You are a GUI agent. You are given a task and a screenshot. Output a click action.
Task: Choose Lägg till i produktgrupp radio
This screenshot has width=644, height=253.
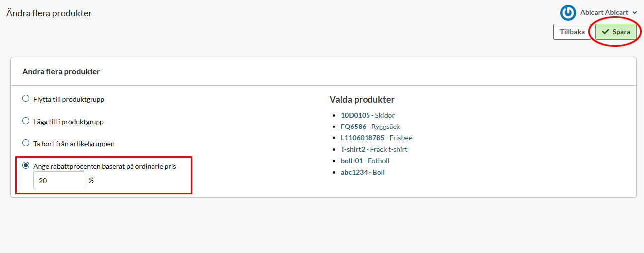click(x=26, y=121)
